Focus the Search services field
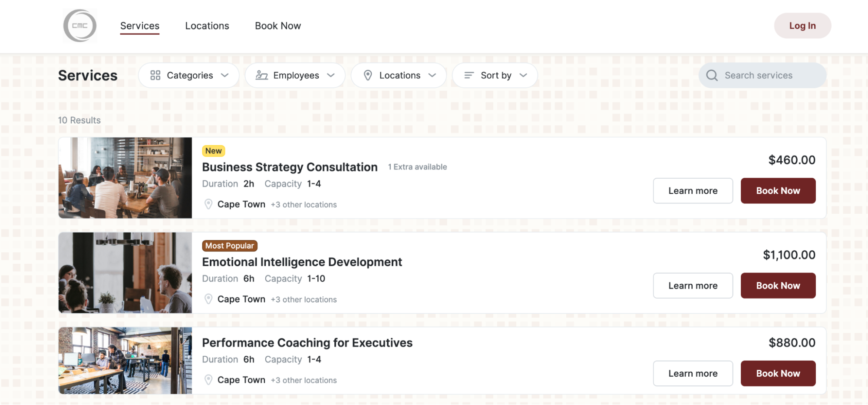This screenshot has width=868, height=405. click(762, 76)
